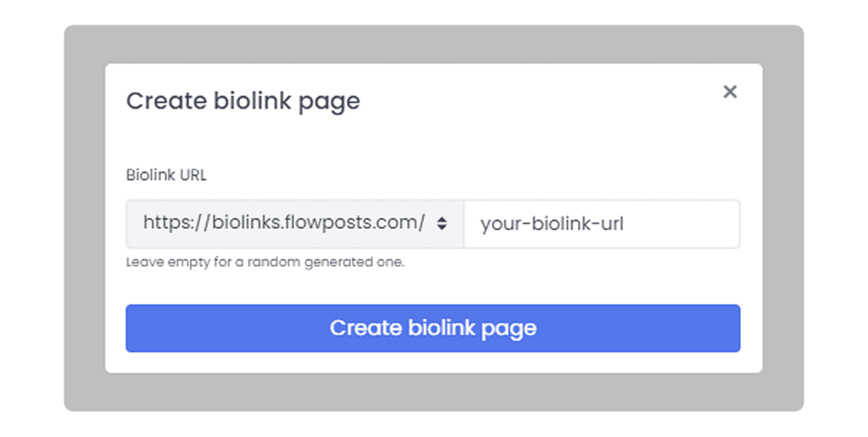The height and width of the screenshot is (437, 868).
Task: Click the Biolink URL field label
Action: [x=166, y=174]
